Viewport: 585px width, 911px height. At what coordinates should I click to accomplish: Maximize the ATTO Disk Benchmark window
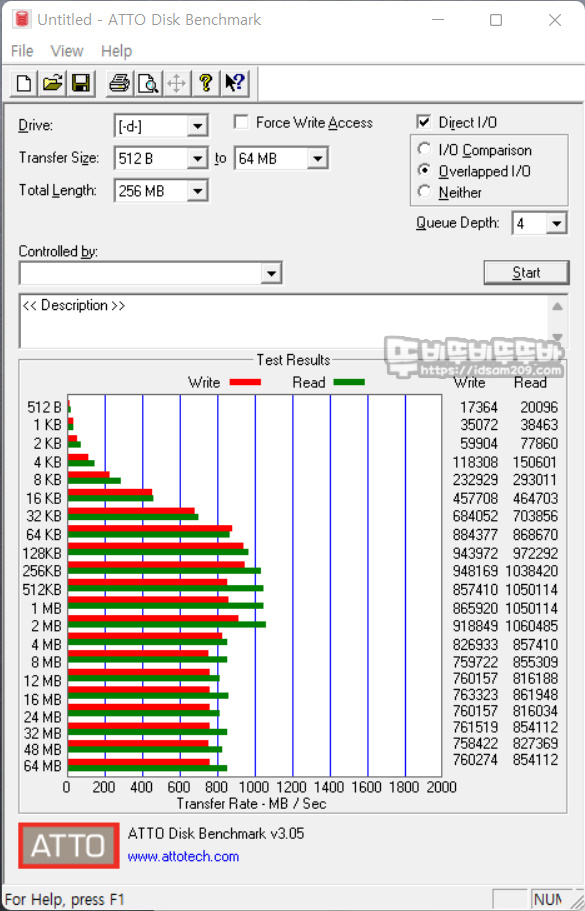[496, 20]
